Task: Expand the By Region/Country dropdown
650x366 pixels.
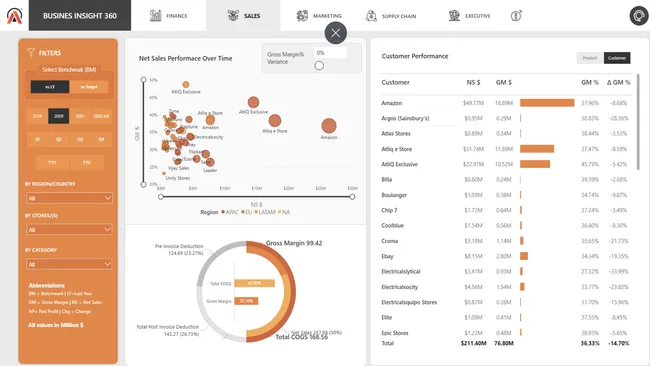Action: (x=69, y=198)
